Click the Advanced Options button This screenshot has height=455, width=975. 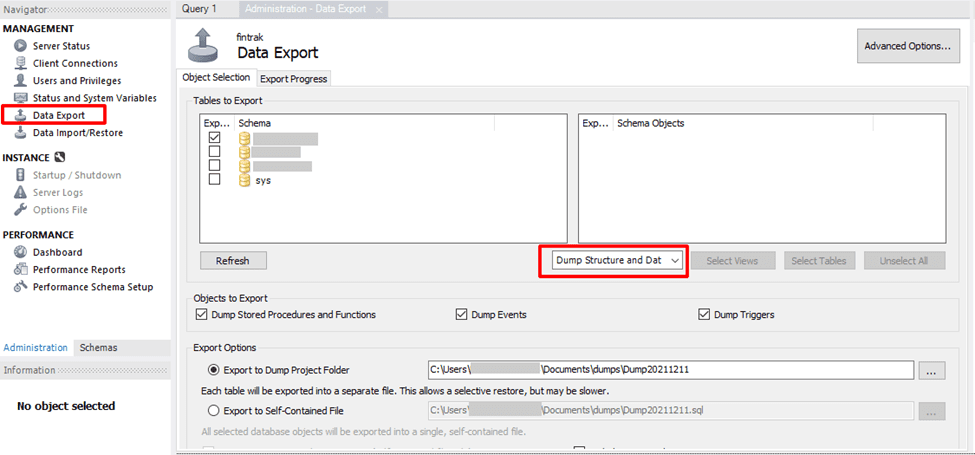(907, 46)
